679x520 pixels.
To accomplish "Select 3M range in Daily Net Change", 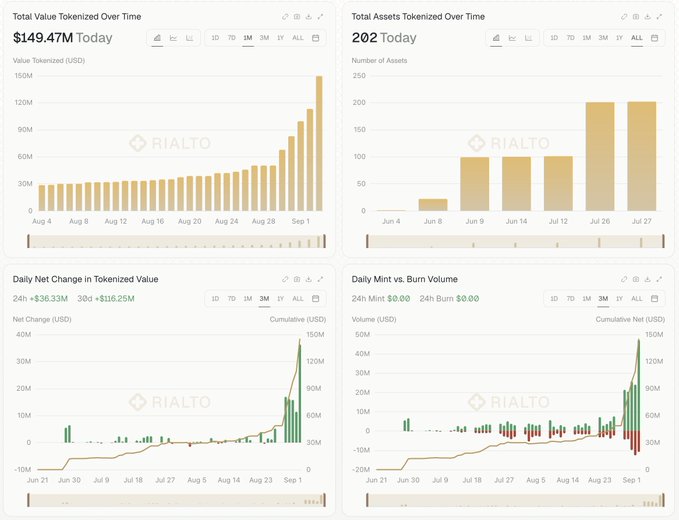I will [264, 299].
